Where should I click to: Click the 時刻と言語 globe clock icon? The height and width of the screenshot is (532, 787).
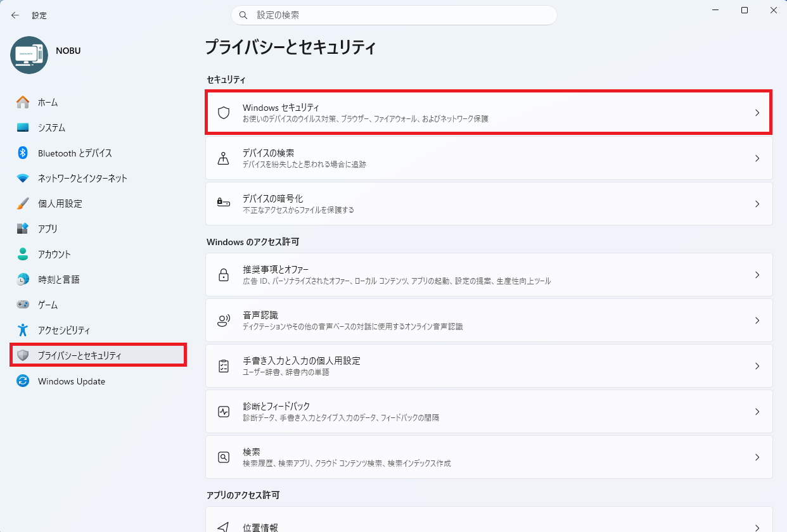pos(23,279)
